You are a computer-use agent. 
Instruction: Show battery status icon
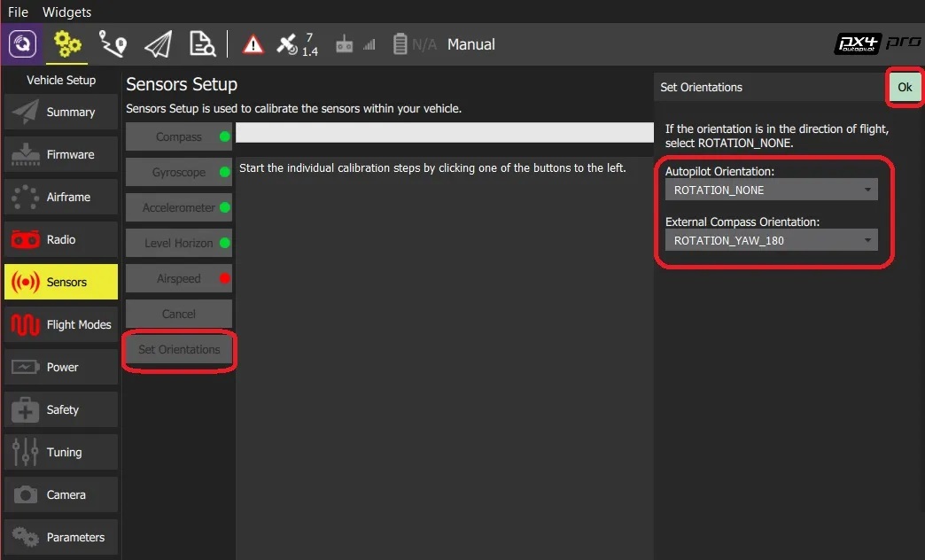coord(400,44)
